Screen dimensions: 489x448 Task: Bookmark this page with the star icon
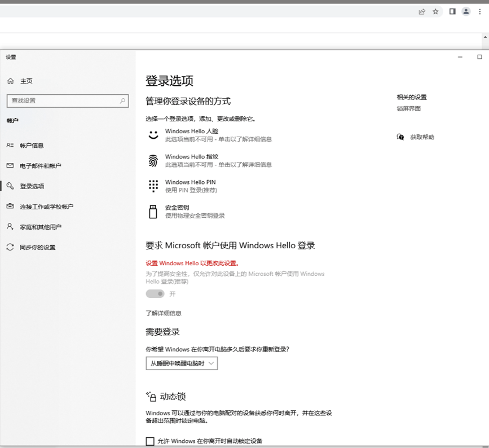pyautogui.click(x=435, y=11)
